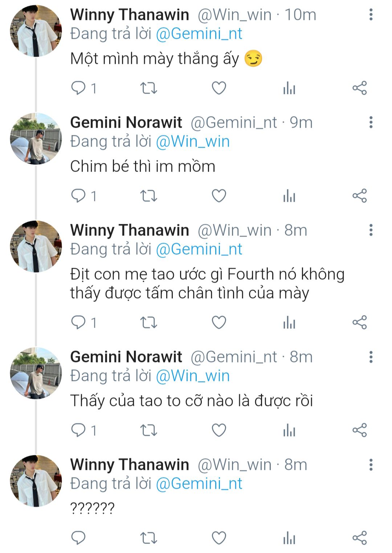Open @Win_win mention in Gemini's 9m reply
The image size is (392, 553).
(x=193, y=142)
